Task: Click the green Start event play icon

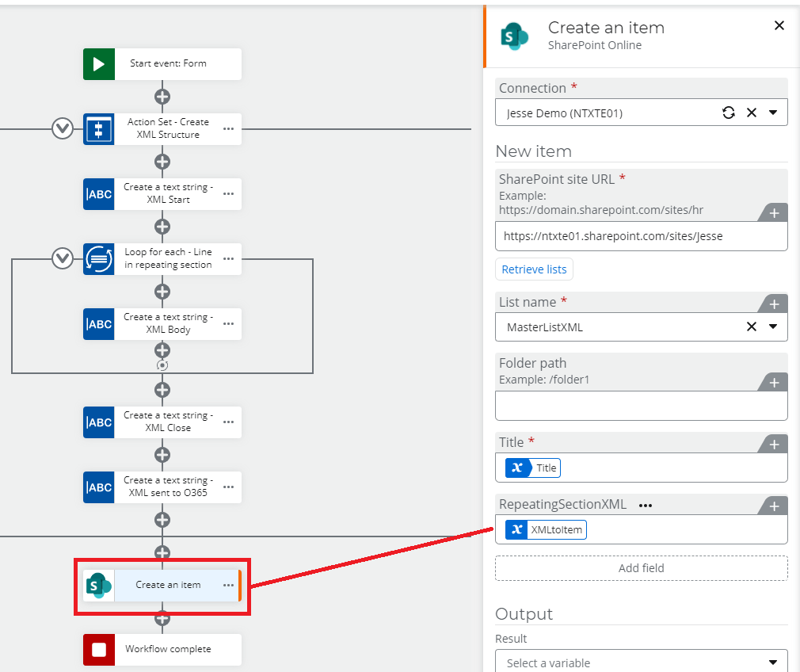Action: pyautogui.click(x=99, y=64)
